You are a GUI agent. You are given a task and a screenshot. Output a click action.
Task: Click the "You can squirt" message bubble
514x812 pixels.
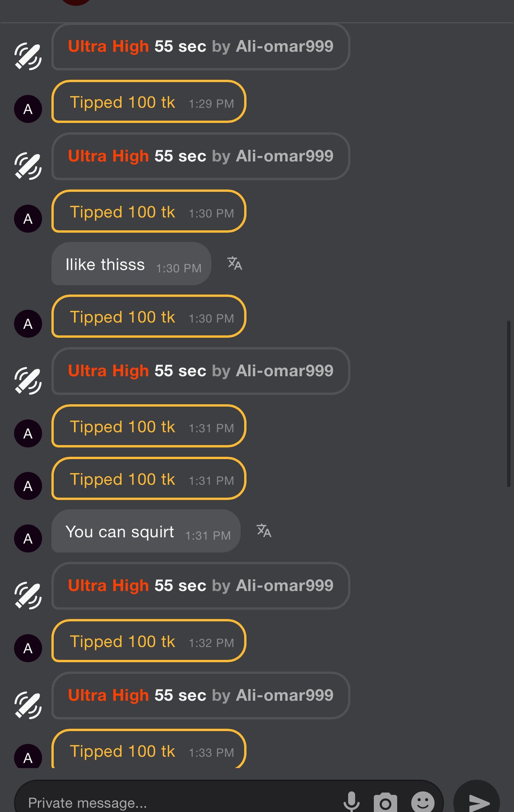(x=146, y=531)
